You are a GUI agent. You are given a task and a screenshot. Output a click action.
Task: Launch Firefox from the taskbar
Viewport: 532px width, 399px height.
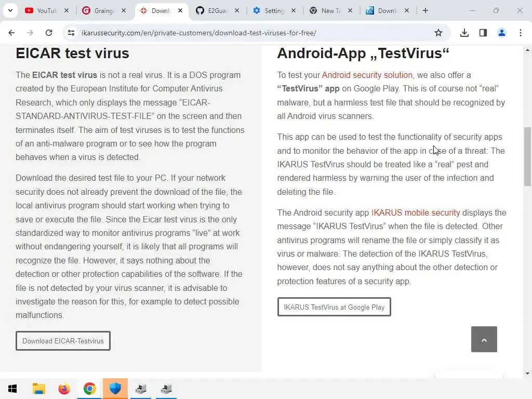pyautogui.click(x=64, y=389)
